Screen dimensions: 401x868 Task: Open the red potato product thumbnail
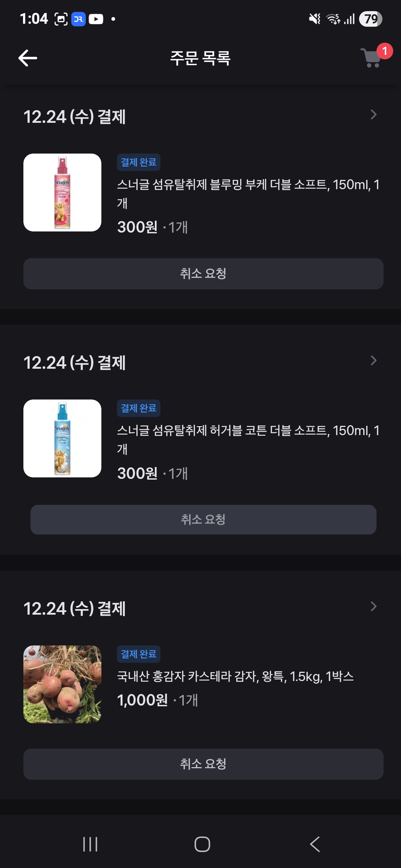pyautogui.click(x=62, y=684)
